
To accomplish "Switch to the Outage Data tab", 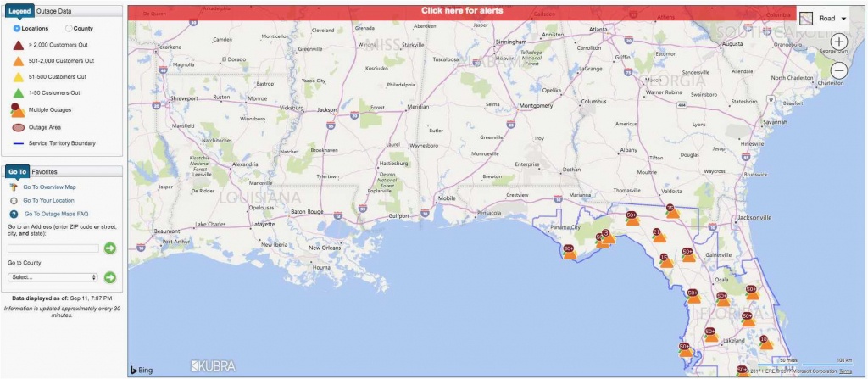I will (55, 11).
